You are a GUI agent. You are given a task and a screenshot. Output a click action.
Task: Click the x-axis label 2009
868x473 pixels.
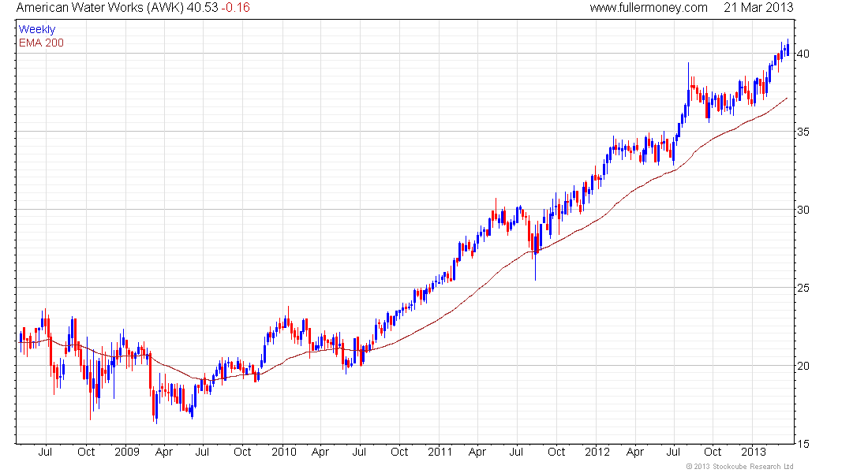(x=127, y=452)
